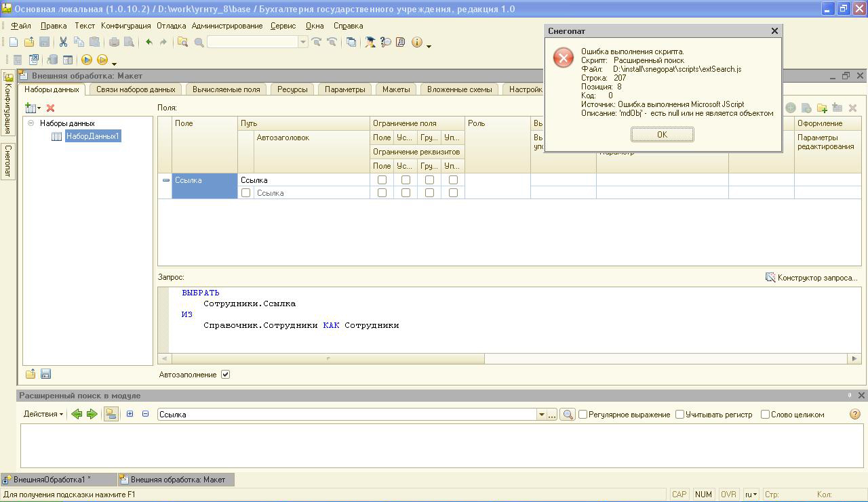Enable the Слово целиком checkbox
This screenshot has height=502, width=868.
point(765,414)
